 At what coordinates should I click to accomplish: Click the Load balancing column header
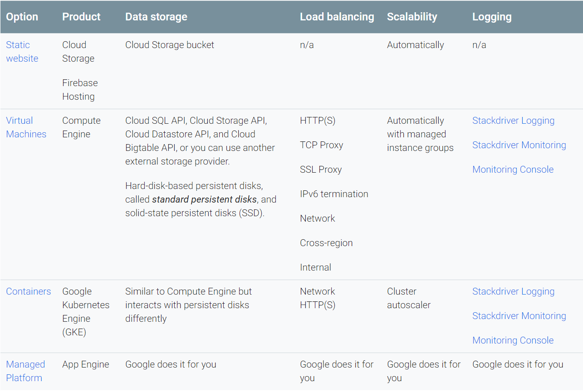point(337,17)
